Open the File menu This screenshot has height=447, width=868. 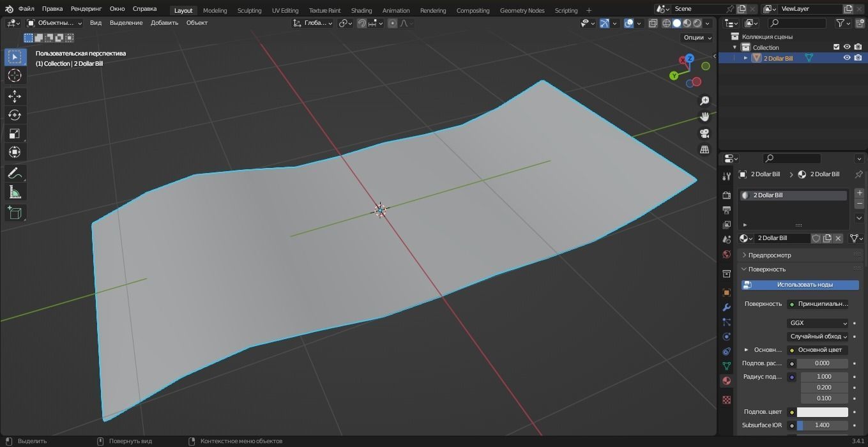(26, 9)
